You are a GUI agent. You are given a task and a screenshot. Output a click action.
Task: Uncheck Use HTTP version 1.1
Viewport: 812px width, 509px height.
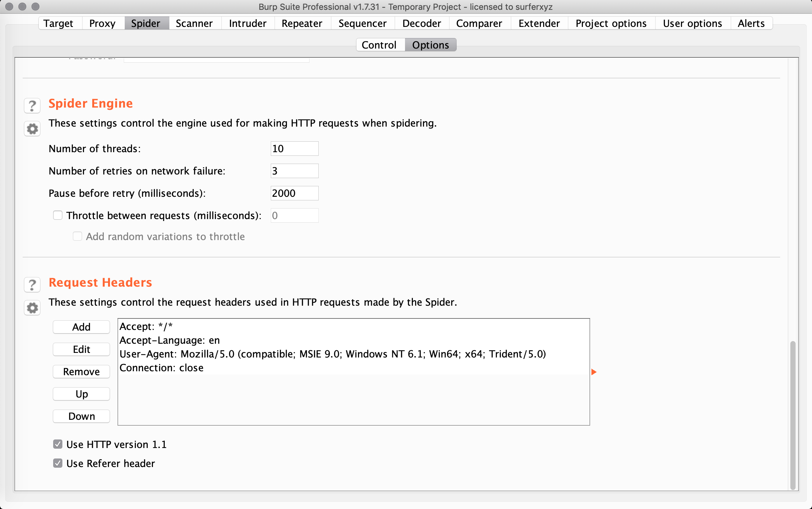click(57, 444)
